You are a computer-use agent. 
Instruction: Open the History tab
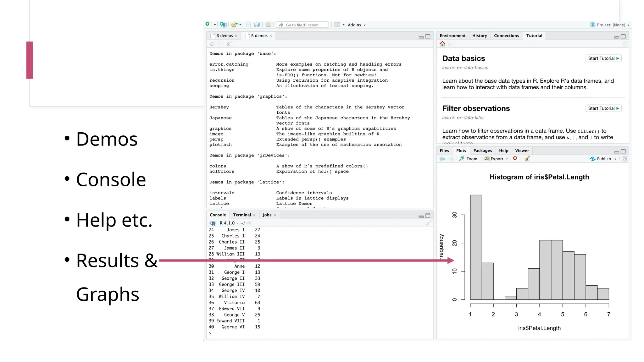480,36
